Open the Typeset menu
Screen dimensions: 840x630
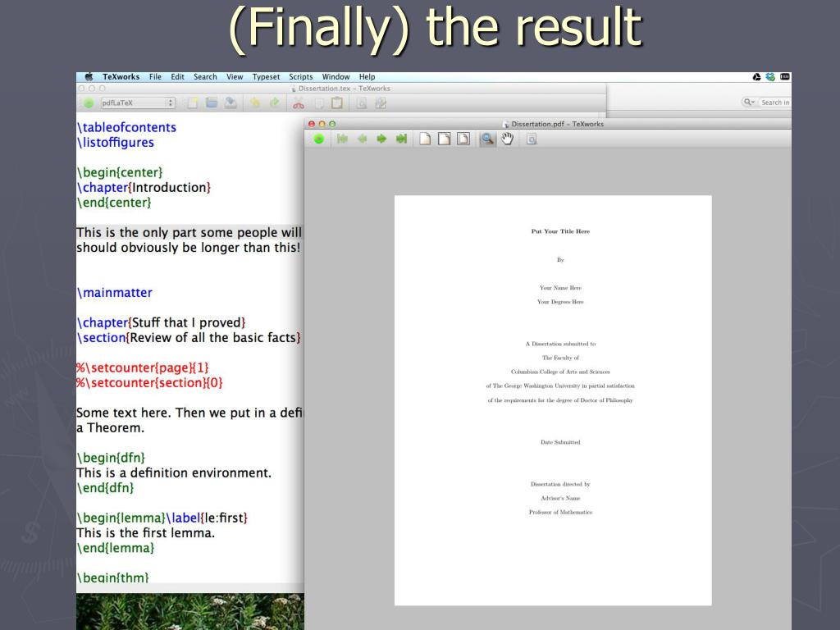click(267, 76)
